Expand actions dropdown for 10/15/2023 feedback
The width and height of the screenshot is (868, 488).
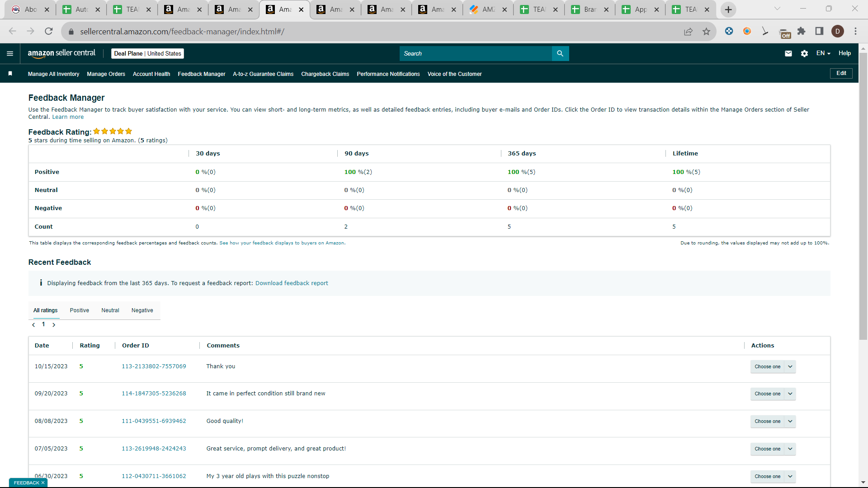pyautogui.click(x=790, y=366)
